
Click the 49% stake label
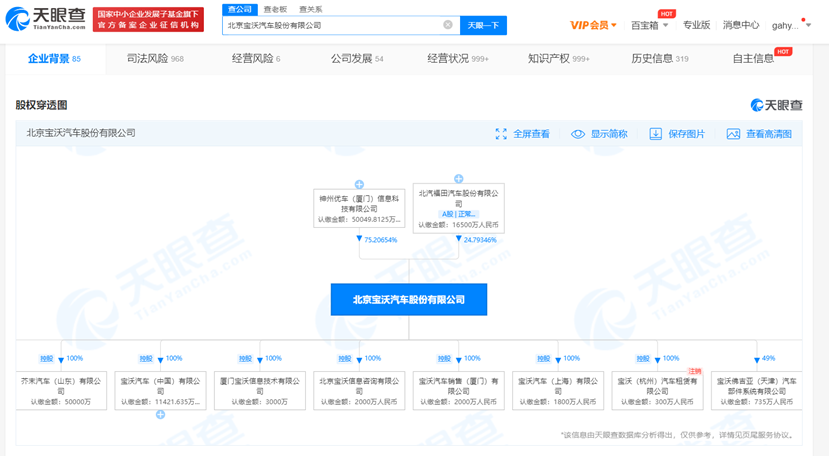point(768,358)
